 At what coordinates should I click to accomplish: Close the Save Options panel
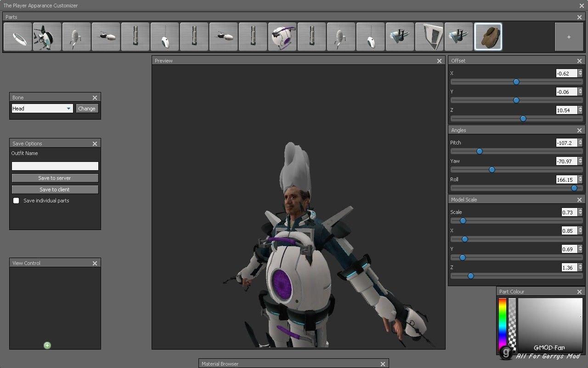(95, 144)
